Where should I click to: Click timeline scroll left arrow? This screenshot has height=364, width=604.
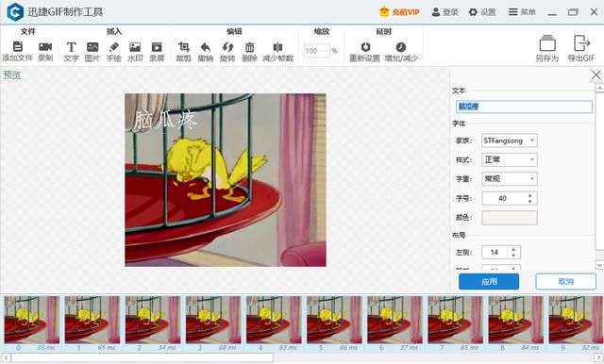(x=6, y=357)
